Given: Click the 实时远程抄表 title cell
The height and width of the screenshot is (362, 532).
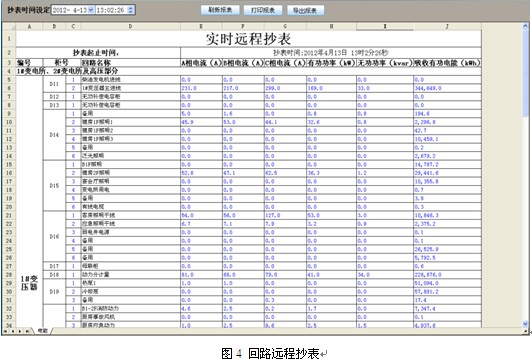Looking at the screenshot, I should tap(248, 39).
